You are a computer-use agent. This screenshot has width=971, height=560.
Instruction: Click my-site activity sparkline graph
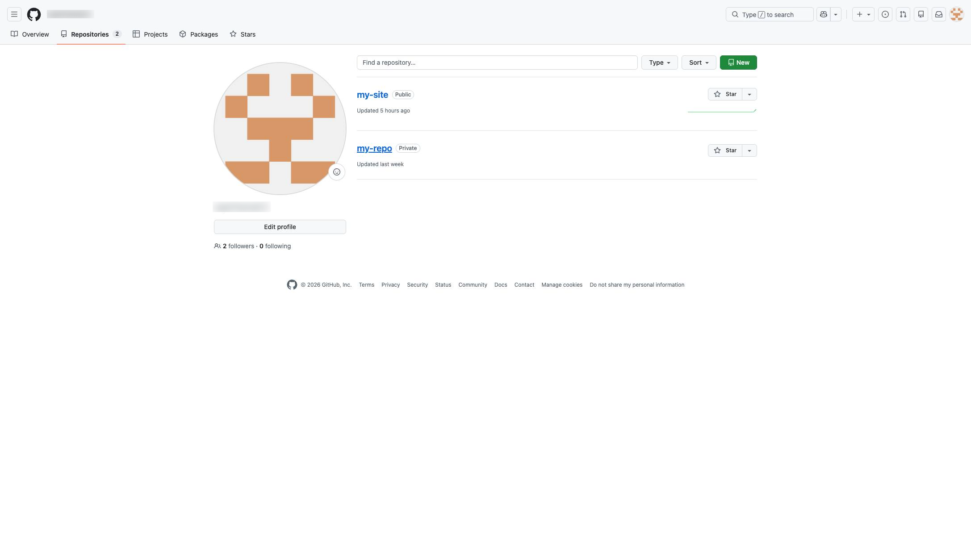[722, 110]
